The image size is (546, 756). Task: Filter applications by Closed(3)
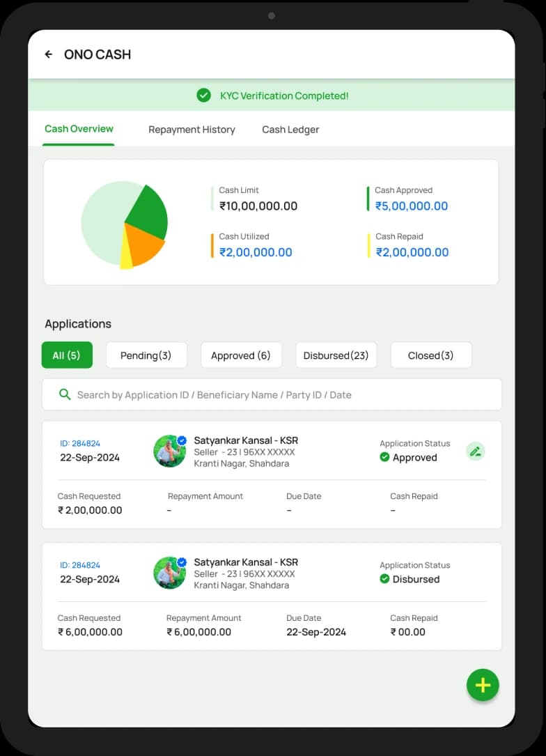pyautogui.click(x=431, y=355)
